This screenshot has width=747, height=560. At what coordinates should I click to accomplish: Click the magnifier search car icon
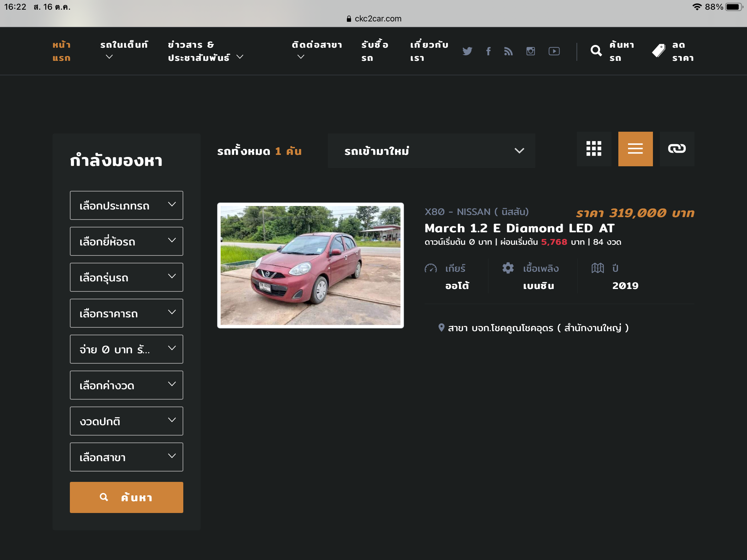pos(596,51)
